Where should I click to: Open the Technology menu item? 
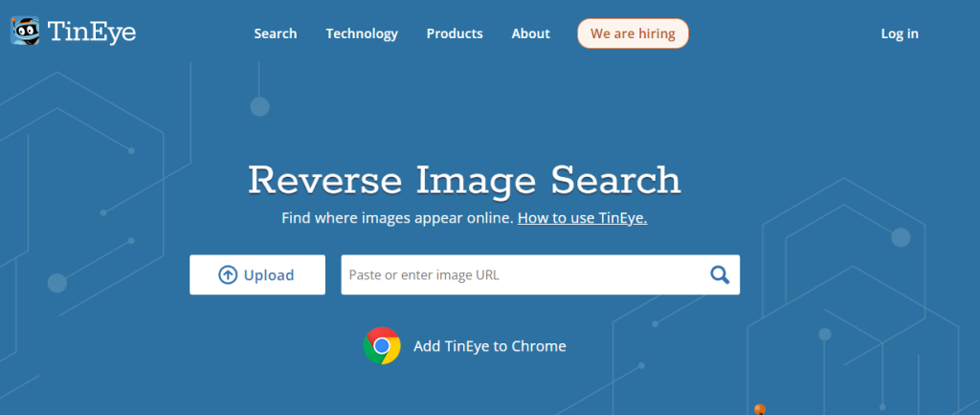[362, 33]
